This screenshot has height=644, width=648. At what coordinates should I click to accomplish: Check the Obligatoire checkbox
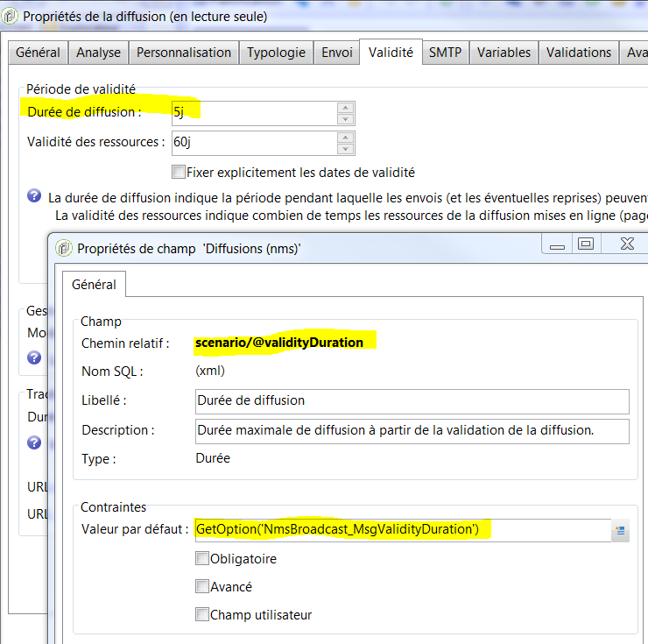tap(202, 558)
